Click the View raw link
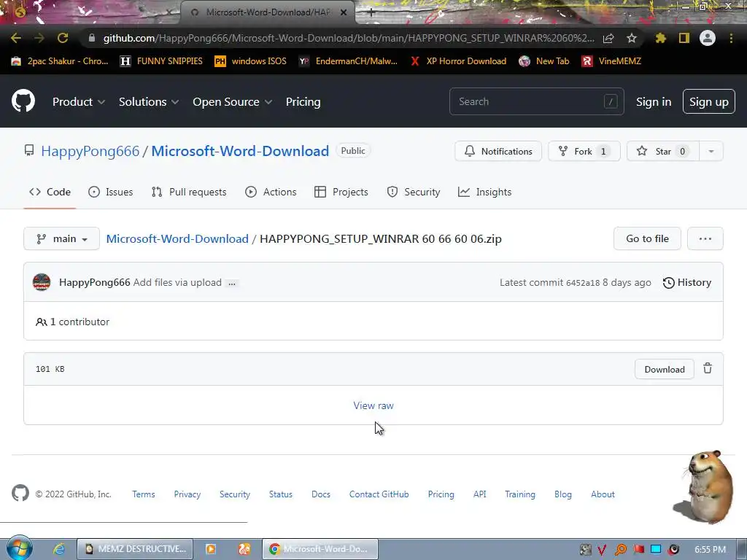The image size is (747, 560). click(x=373, y=405)
